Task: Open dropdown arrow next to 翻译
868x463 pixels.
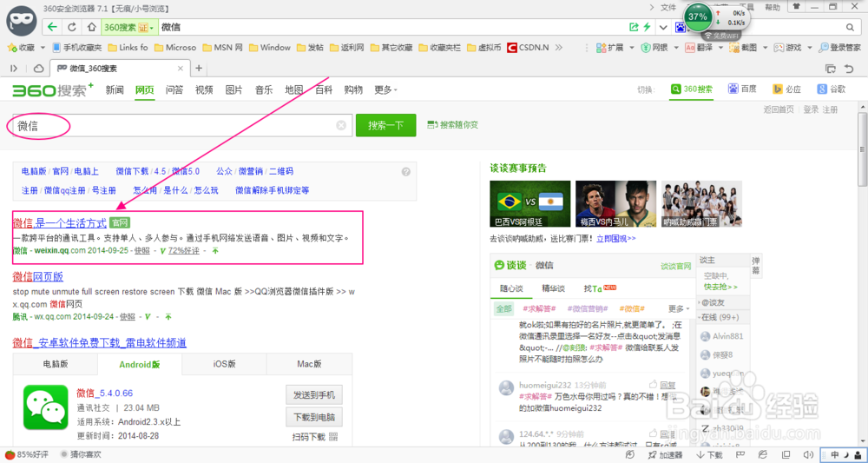Action: [x=720, y=48]
